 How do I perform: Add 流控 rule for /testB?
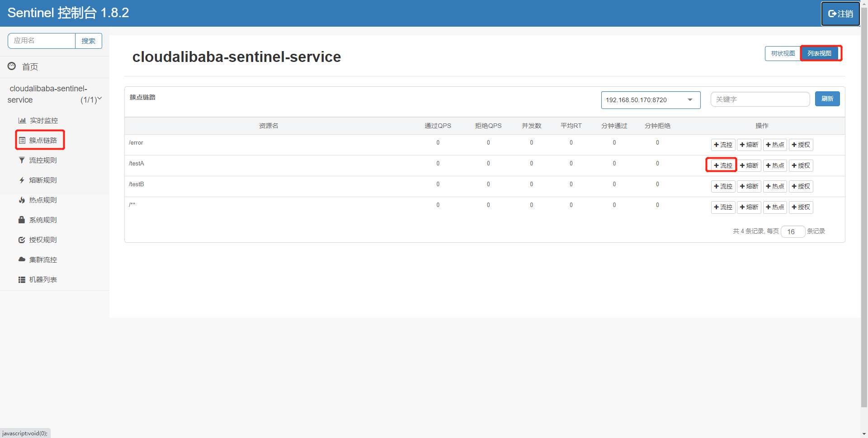723,186
